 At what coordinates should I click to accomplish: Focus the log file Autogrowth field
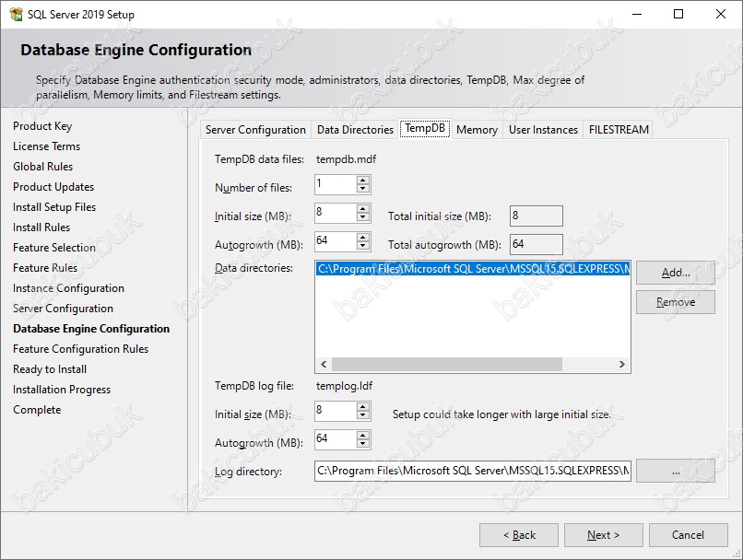click(x=336, y=439)
